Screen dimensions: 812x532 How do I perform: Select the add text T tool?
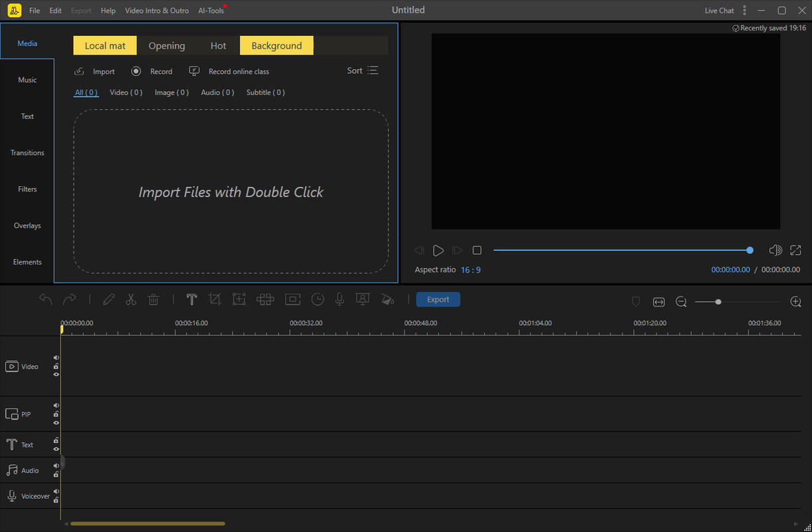[192, 300]
